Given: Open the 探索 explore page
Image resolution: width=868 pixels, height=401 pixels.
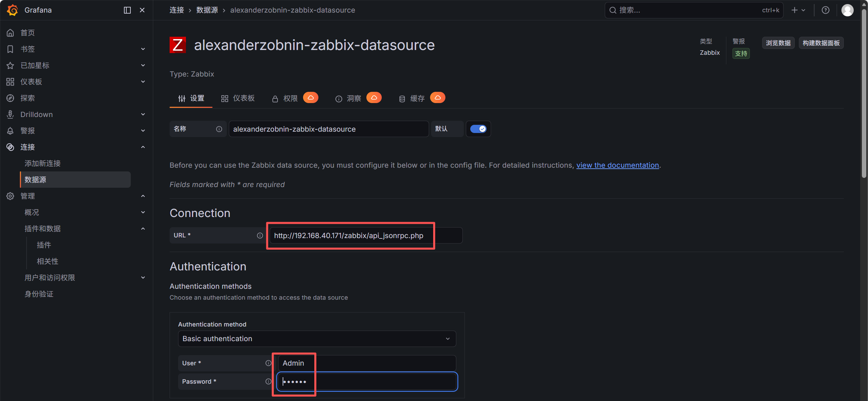Looking at the screenshot, I should [x=28, y=98].
